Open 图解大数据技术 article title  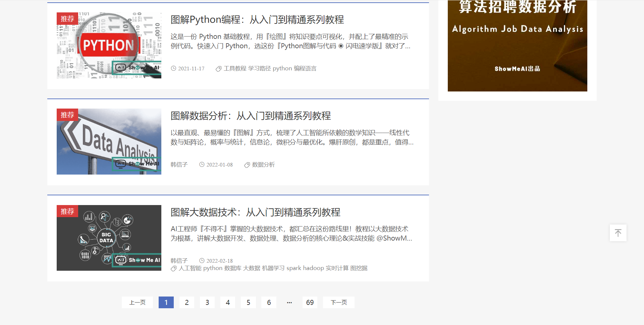tap(255, 212)
